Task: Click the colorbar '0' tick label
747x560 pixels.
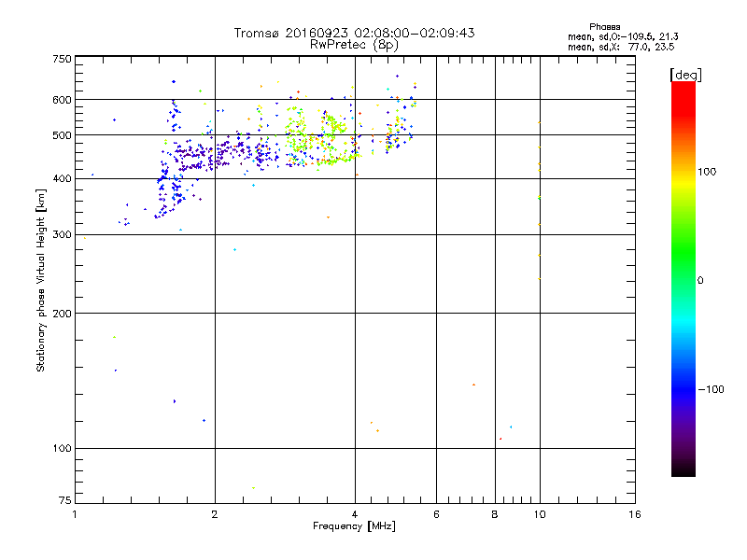Action: coord(700,281)
